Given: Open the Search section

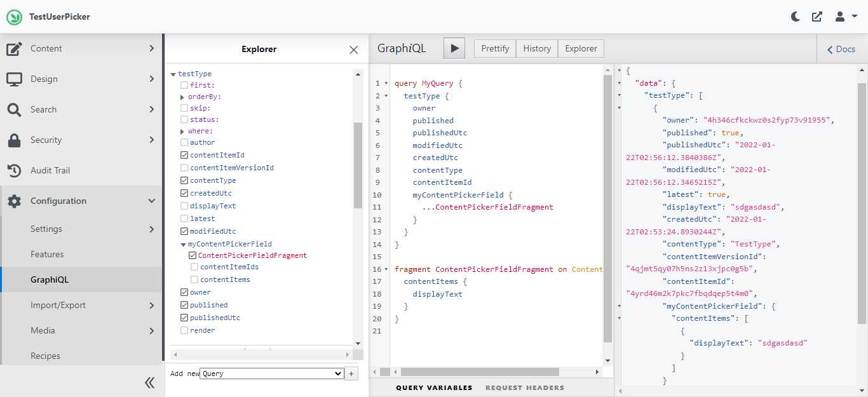Looking at the screenshot, I should [x=44, y=109].
